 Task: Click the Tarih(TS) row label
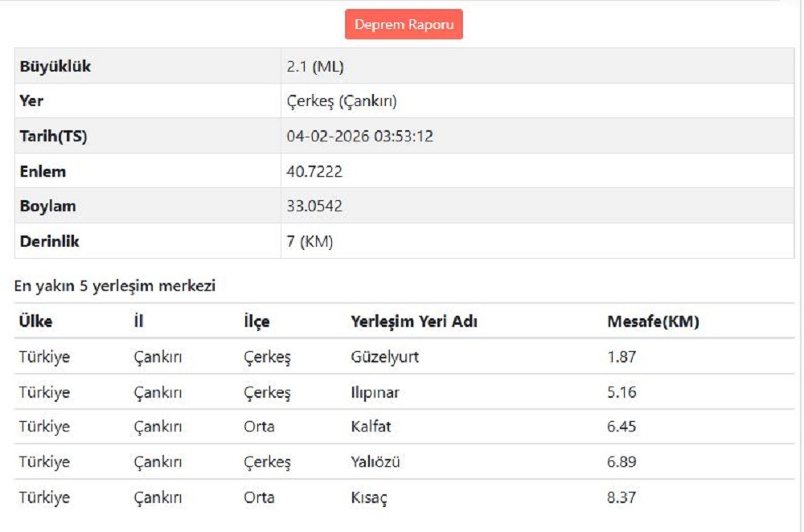pos(53,137)
